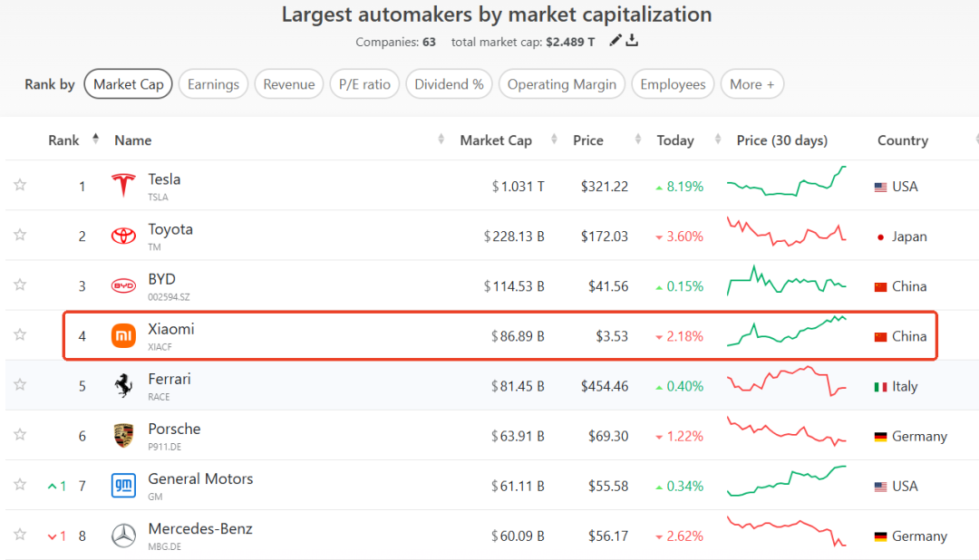Click the BYD logo icon
This screenshot has width=979, height=560.
click(x=123, y=286)
